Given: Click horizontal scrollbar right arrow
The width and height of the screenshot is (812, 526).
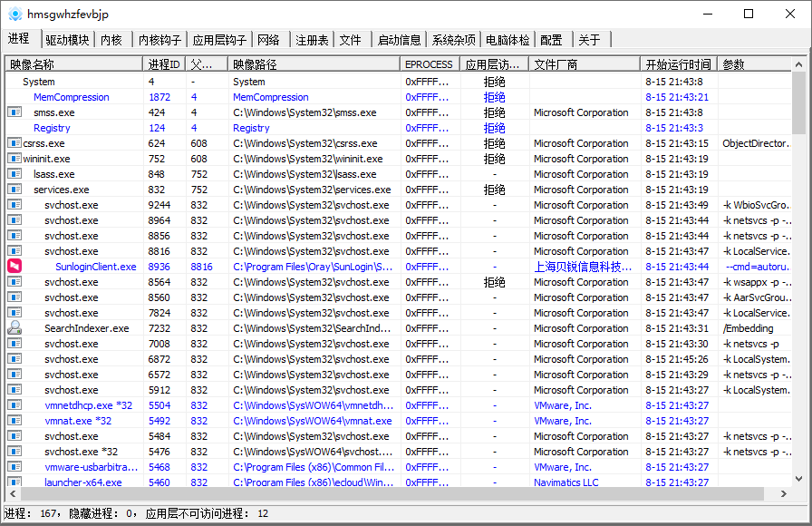Looking at the screenshot, I should tap(784, 494).
